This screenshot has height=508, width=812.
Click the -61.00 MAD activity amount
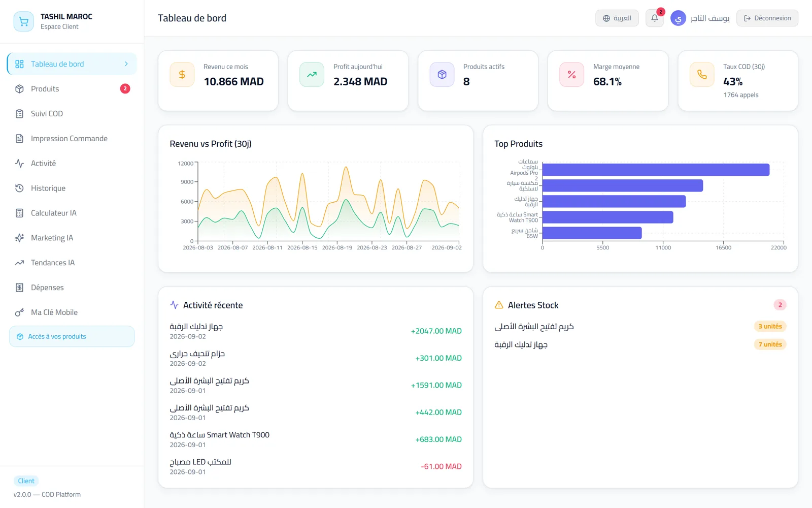(x=441, y=466)
